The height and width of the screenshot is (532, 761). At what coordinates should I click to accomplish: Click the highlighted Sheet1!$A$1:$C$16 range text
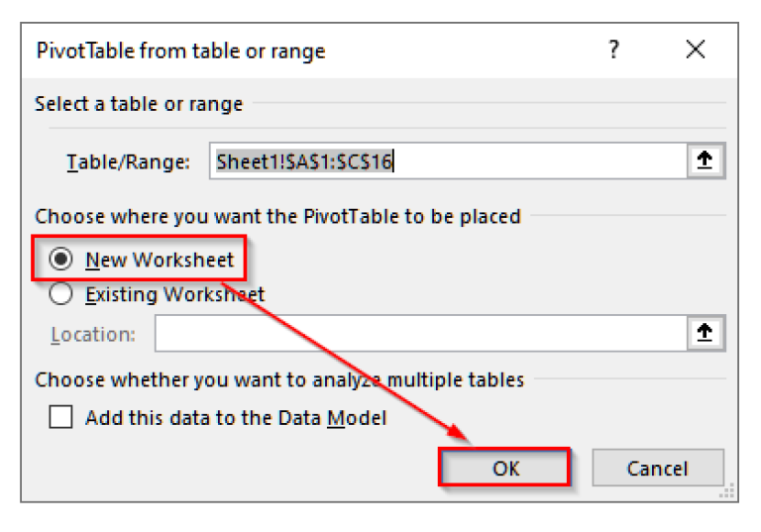point(304,161)
